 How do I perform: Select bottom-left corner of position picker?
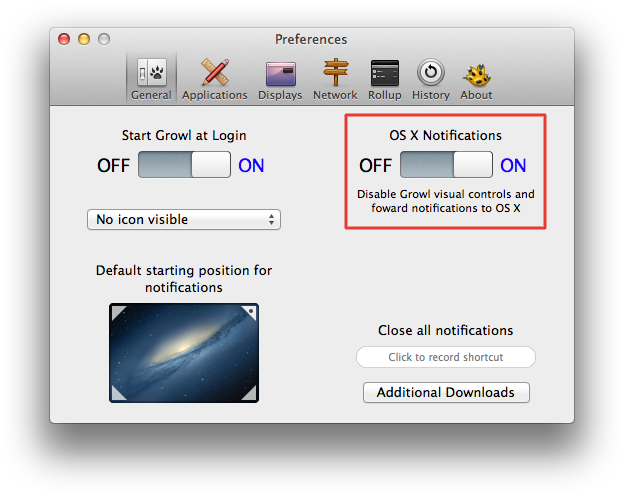click(118, 393)
